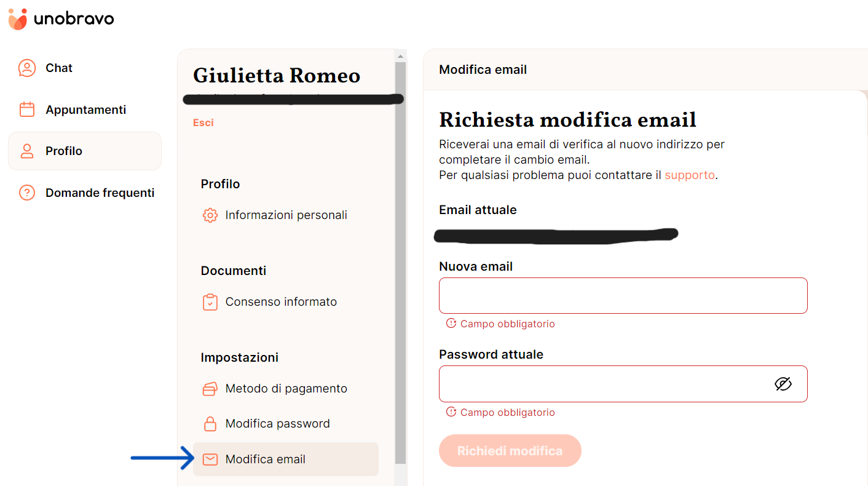Click the profile panel scrollbar up arrow
The width and height of the screenshot is (868, 486).
point(401,56)
